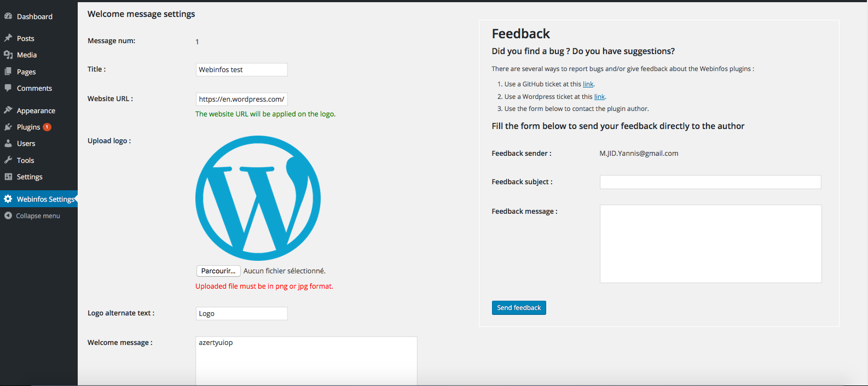Click inside the Welcome message textarea
The width and height of the screenshot is (868, 386).
pyautogui.click(x=306, y=361)
